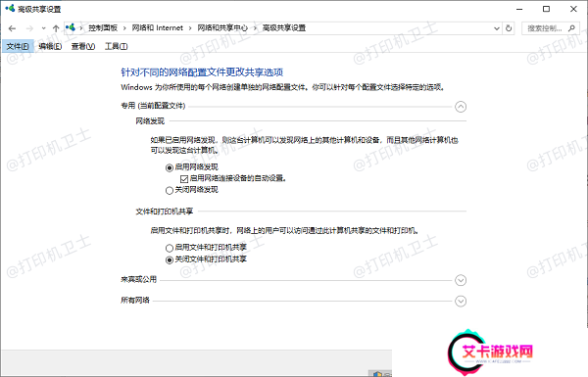Viewport: 588px width, 377px height.
Task: Select 关闭文件和打印机共享 radio button
Action: coord(170,259)
